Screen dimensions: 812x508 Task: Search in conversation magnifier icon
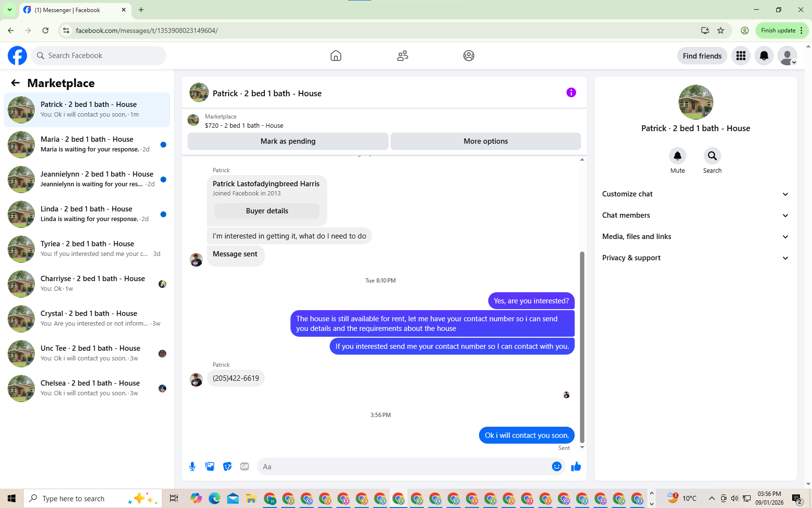pyautogui.click(x=712, y=156)
